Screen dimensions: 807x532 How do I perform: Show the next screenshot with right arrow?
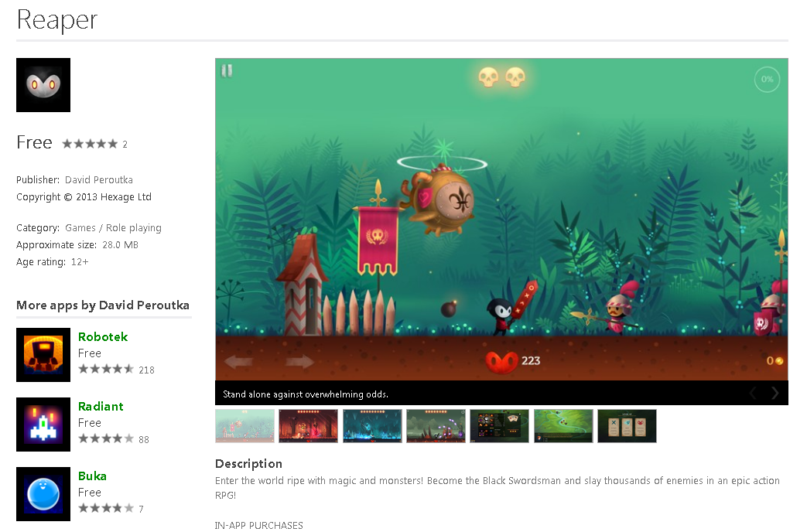point(775,394)
